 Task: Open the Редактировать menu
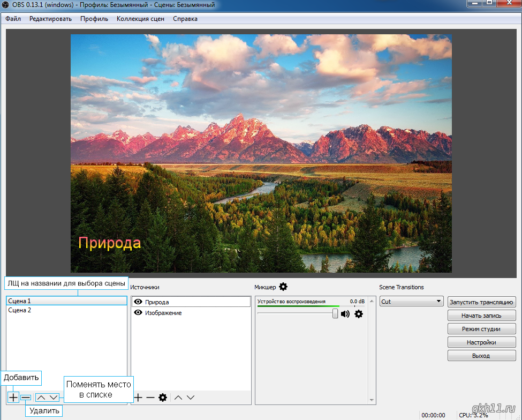coord(51,19)
